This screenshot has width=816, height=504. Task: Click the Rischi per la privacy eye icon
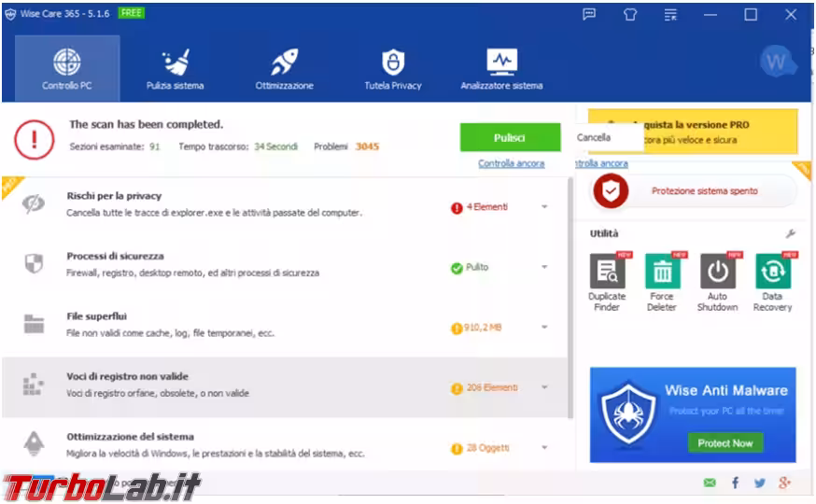click(34, 203)
